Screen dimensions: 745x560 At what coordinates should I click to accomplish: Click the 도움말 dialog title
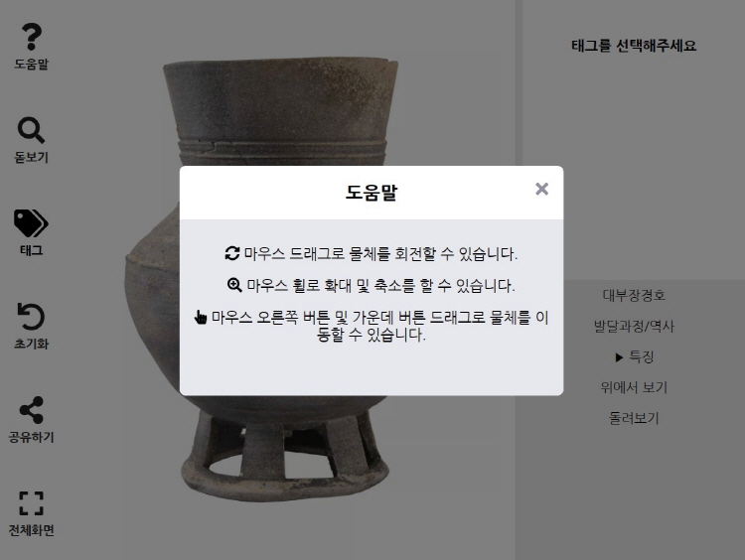pos(372,193)
